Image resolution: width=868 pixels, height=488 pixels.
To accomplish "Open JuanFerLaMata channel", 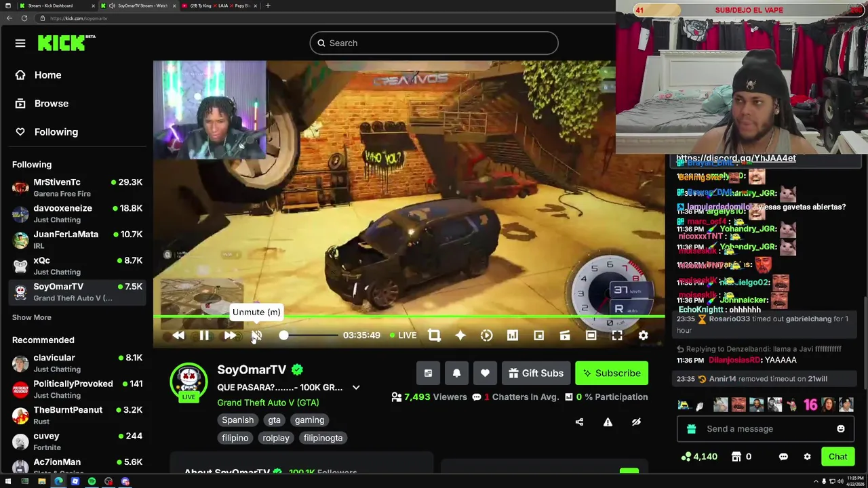I will pos(77,240).
